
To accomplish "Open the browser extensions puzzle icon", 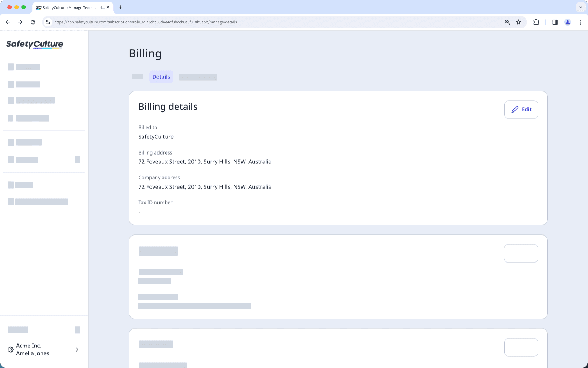I will (536, 22).
